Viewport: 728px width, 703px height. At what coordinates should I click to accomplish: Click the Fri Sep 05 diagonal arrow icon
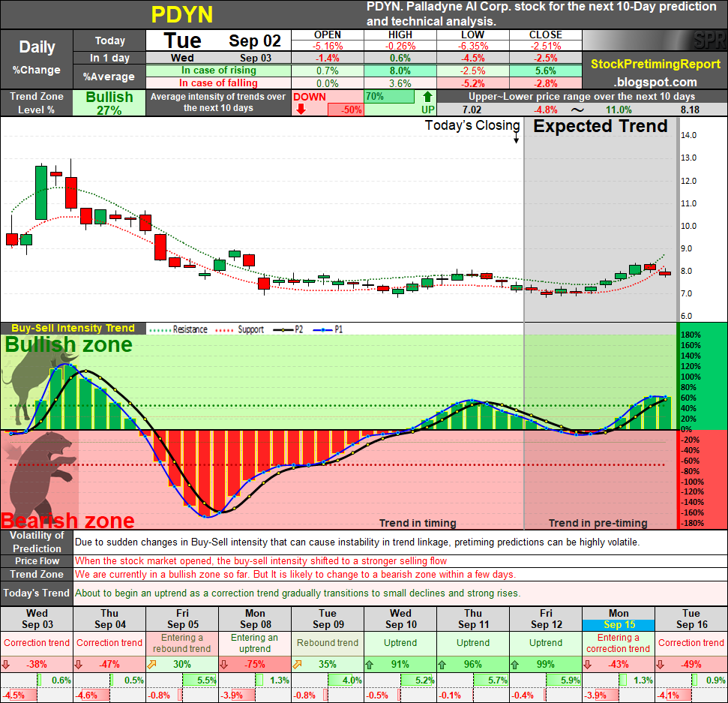coord(151,665)
